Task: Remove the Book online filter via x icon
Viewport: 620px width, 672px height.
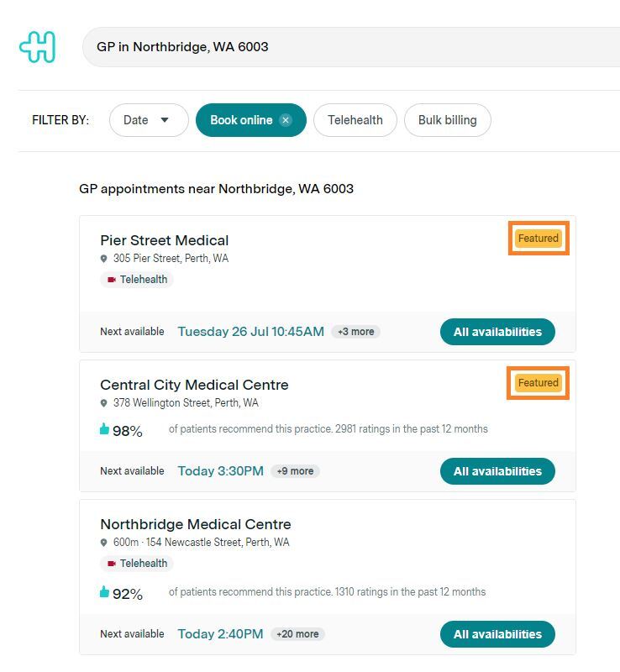Action: click(x=286, y=120)
